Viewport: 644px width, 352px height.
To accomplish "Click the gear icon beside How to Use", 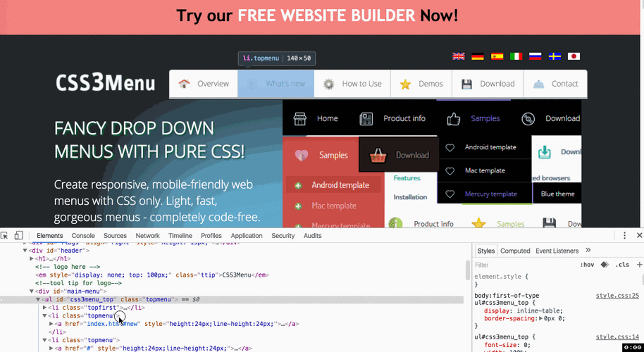I will (328, 84).
